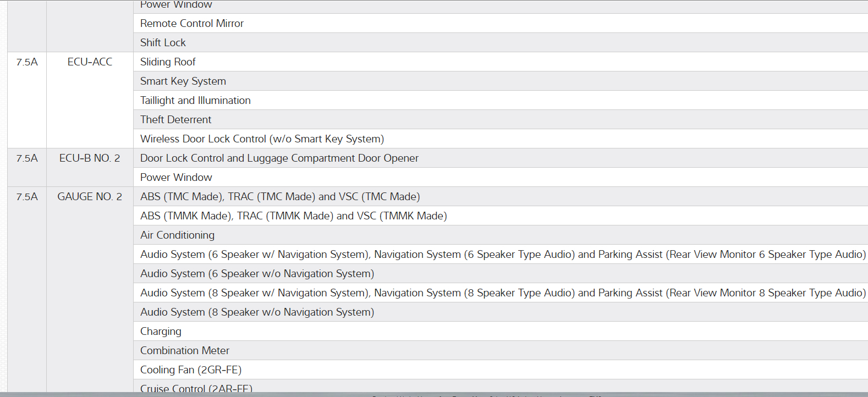The width and height of the screenshot is (868, 397).
Task: Select the Smart Key System row
Action: [x=183, y=81]
